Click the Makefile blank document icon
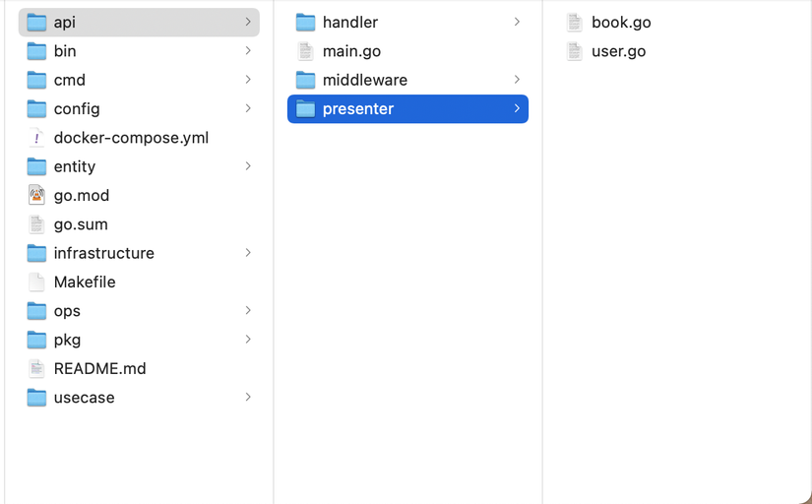 36,283
